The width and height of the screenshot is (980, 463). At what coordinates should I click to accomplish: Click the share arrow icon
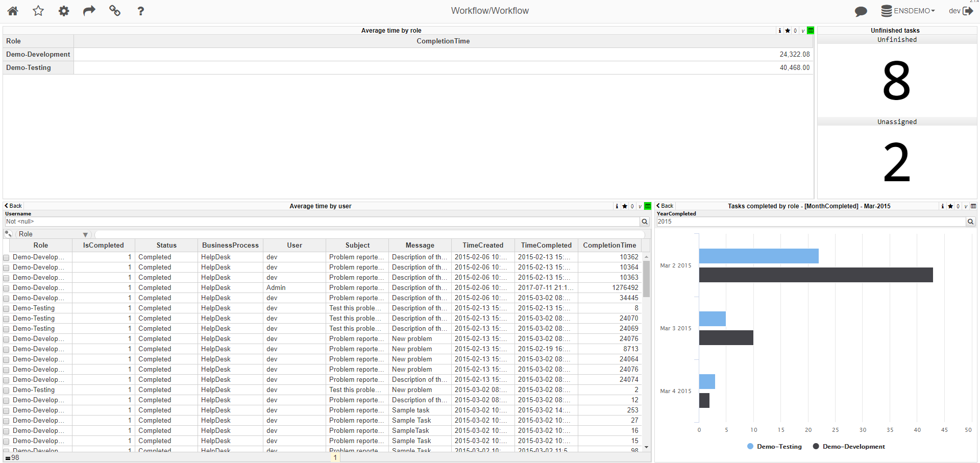click(89, 10)
